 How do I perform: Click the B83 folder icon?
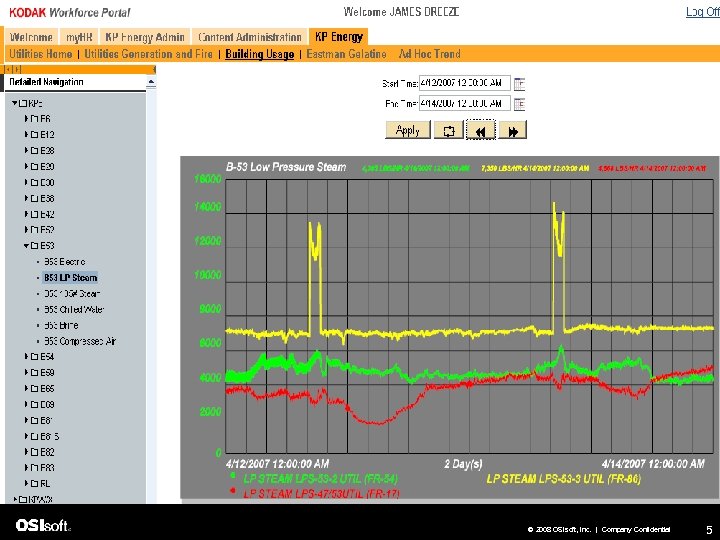point(34,467)
